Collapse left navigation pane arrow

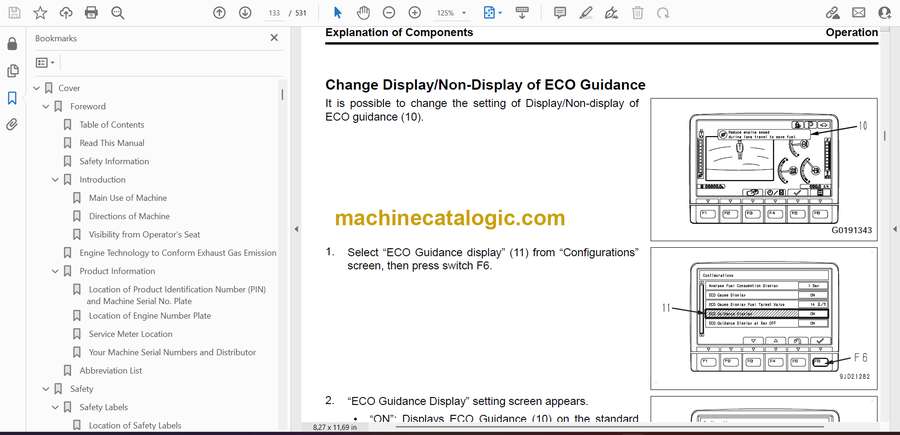click(296, 229)
